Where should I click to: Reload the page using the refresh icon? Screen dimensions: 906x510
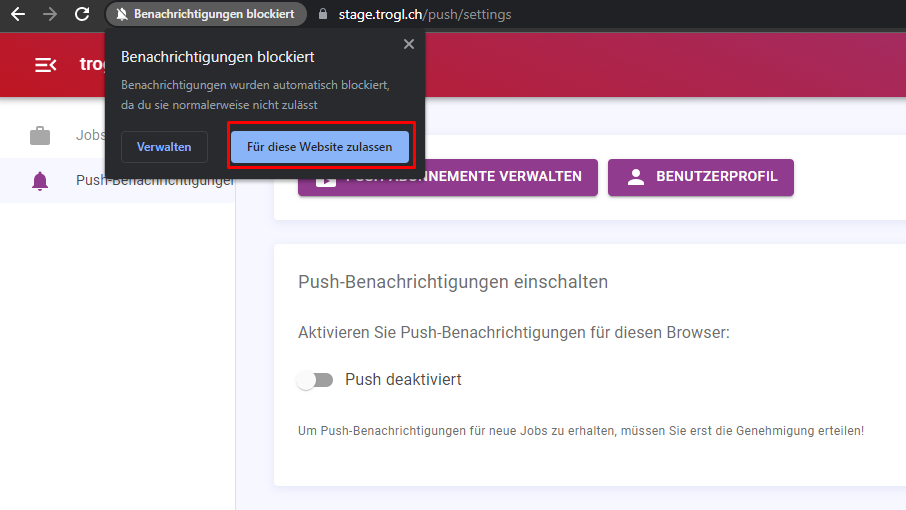point(82,14)
